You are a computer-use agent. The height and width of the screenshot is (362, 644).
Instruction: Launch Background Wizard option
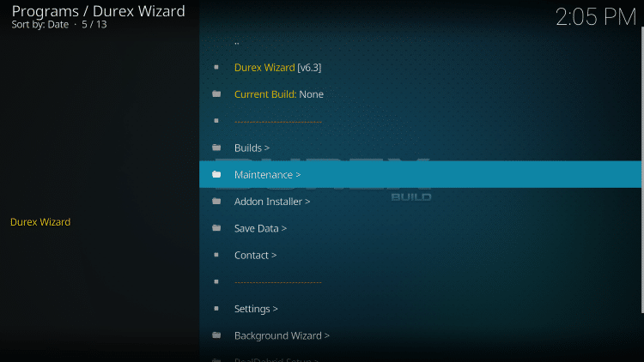(282, 335)
